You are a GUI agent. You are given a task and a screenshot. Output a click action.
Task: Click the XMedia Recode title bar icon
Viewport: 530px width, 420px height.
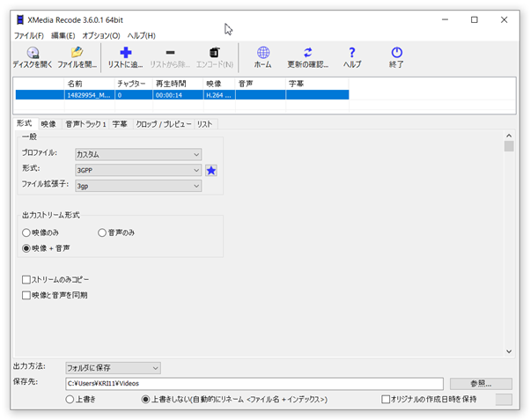point(20,20)
